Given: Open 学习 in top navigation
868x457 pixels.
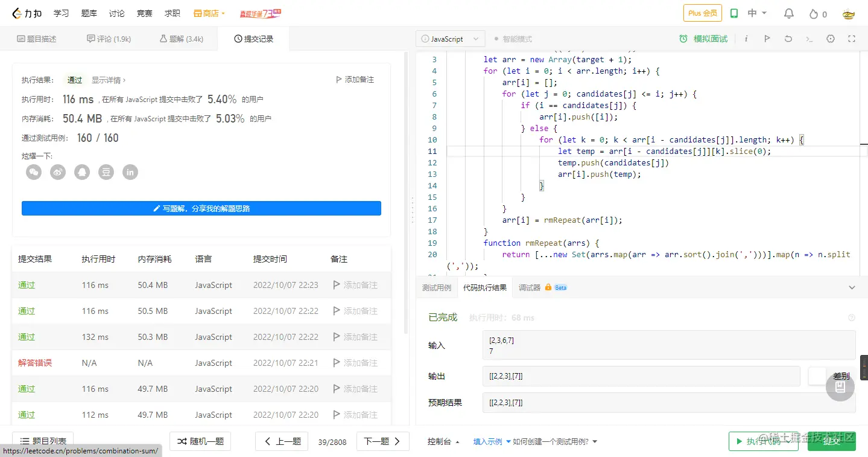Looking at the screenshot, I should click(x=61, y=13).
